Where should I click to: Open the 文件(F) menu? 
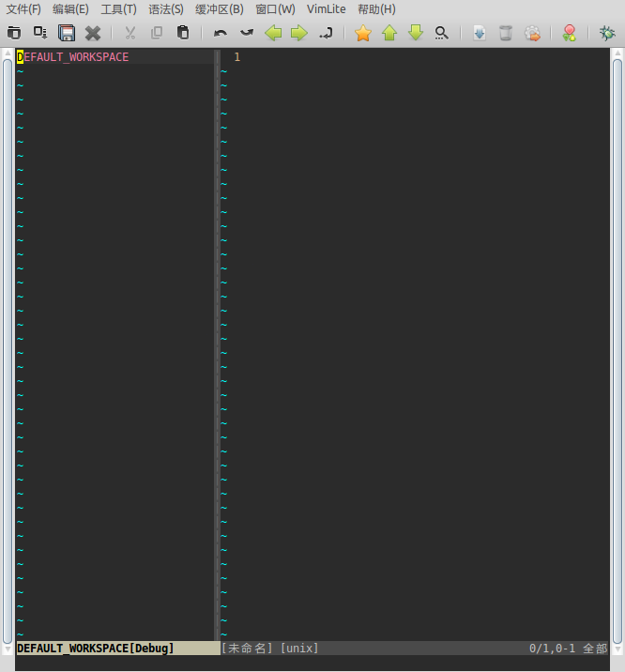23,9
